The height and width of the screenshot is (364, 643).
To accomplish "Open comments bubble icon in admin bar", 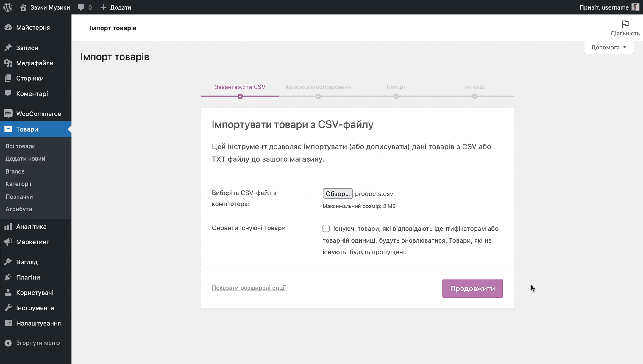I will (x=81, y=7).
